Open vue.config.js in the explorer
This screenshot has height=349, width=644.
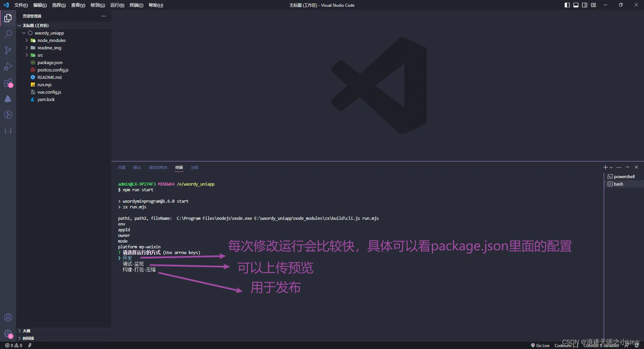point(64,92)
